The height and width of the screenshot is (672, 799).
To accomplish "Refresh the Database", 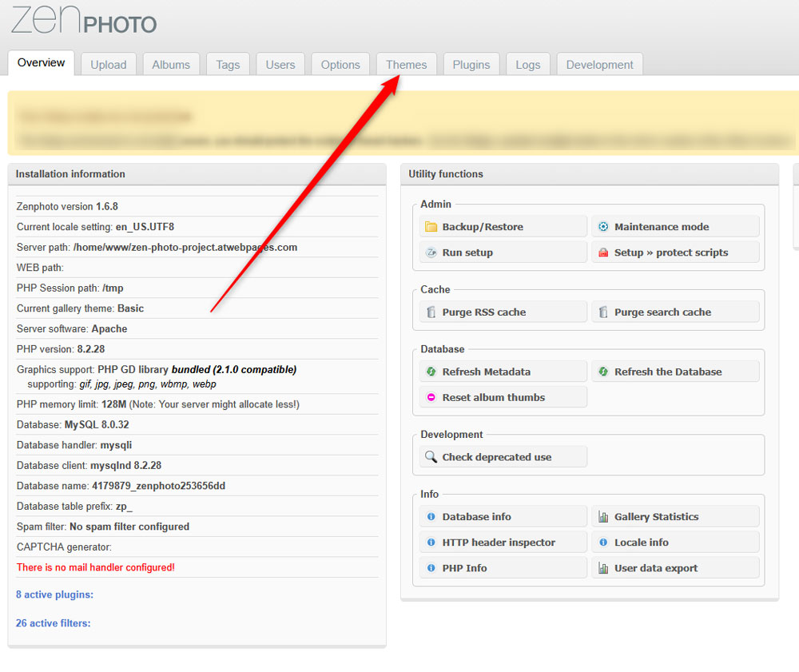I will coord(676,371).
